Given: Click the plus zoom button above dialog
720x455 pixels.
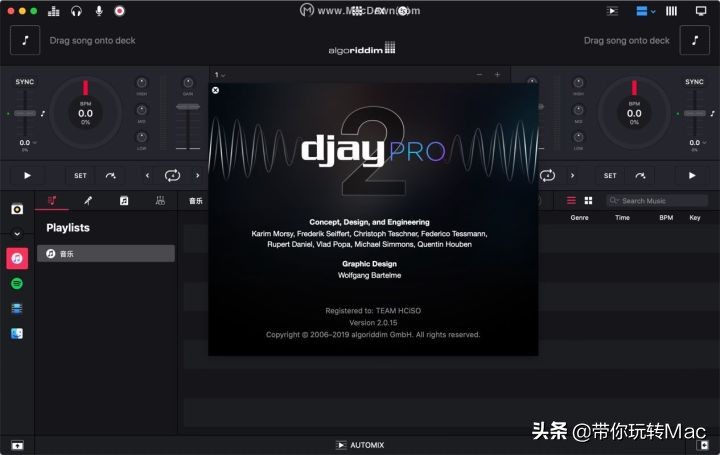Looking at the screenshot, I should 497,74.
